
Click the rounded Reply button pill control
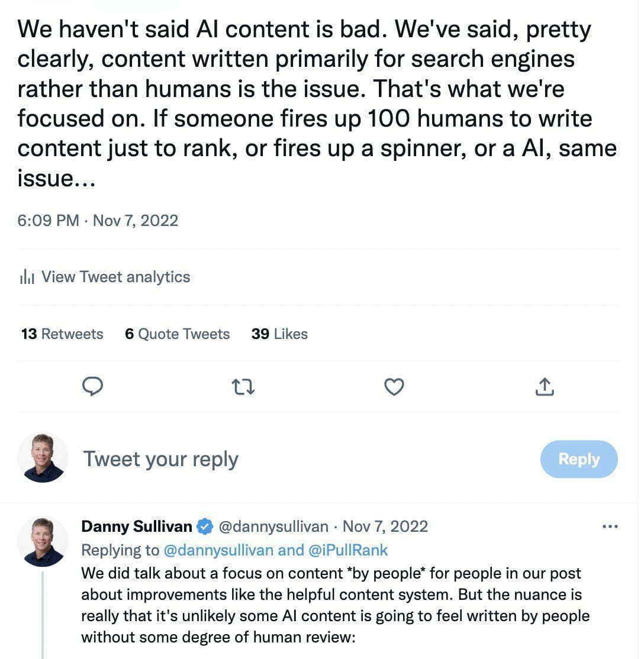pyautogui.click(x=578, y=458)
